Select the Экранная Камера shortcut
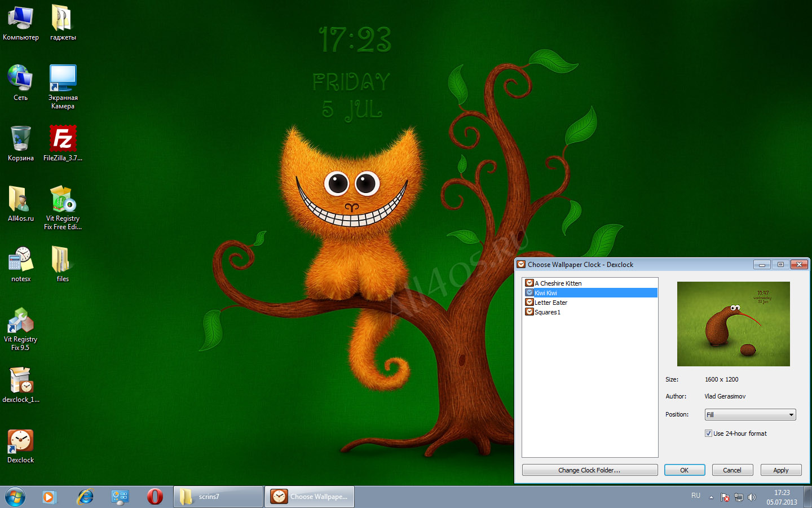The width and height of the screenshot is (812, 508). point(63,87)
